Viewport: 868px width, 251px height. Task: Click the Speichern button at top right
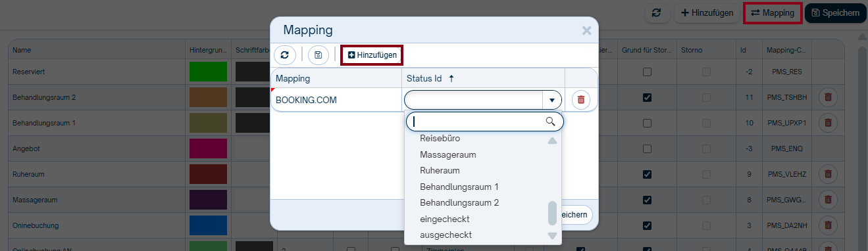click(x=836, y=13)
